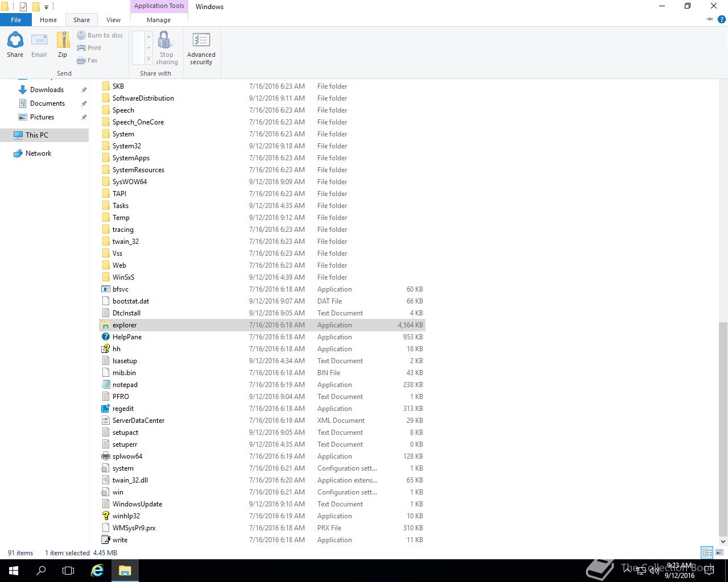Switch to the Manage ribbon tab
This screenshot has height=582, width=728.
(x=159, y=20)
